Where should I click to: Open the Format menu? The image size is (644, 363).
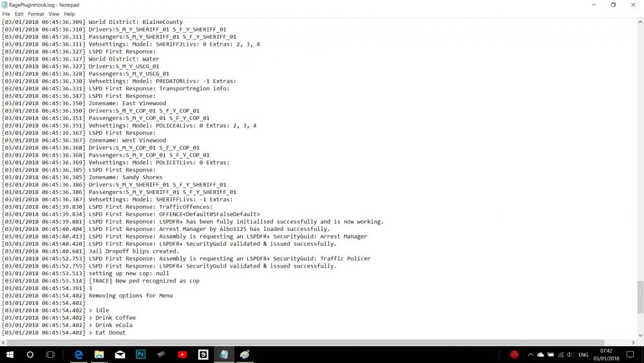(36, 14)
